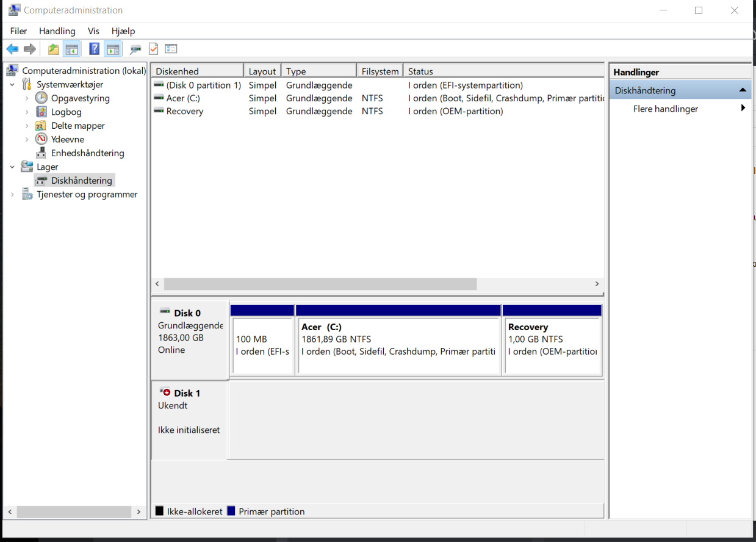Click the Recovery volume icon in list
The image size is (756, 542).
pyautogui.click(x=159, y=111)
